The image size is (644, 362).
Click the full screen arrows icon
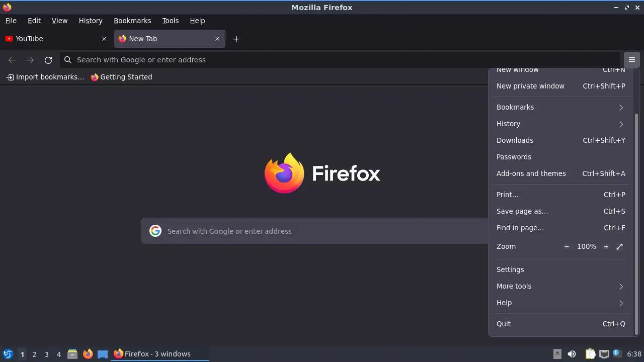click(x=620, y=246)
